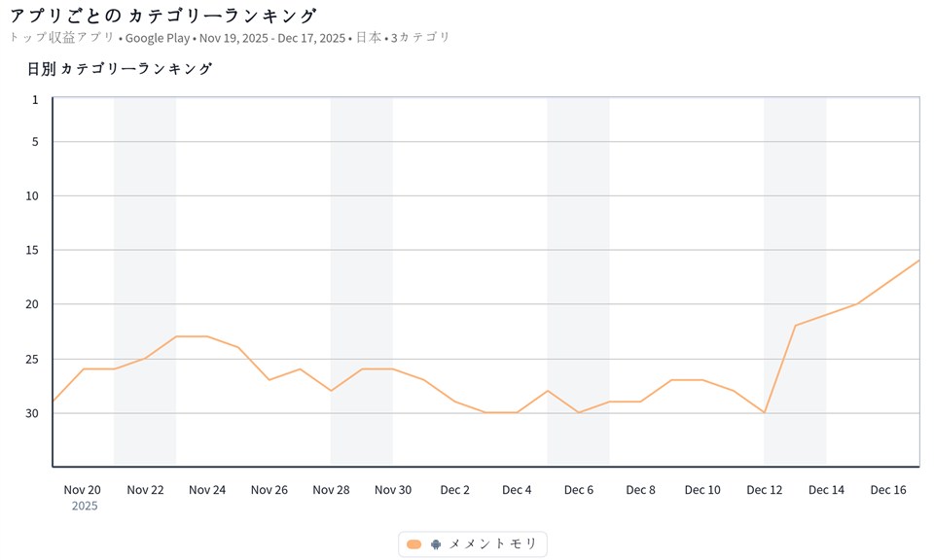Toggle the メメントモリ legend label

pos(493,544)
